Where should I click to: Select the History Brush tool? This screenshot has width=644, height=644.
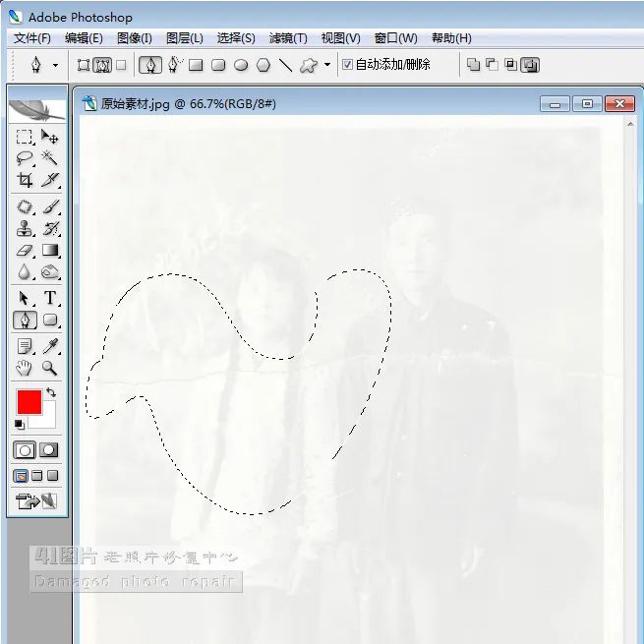[x=50, y=228]
